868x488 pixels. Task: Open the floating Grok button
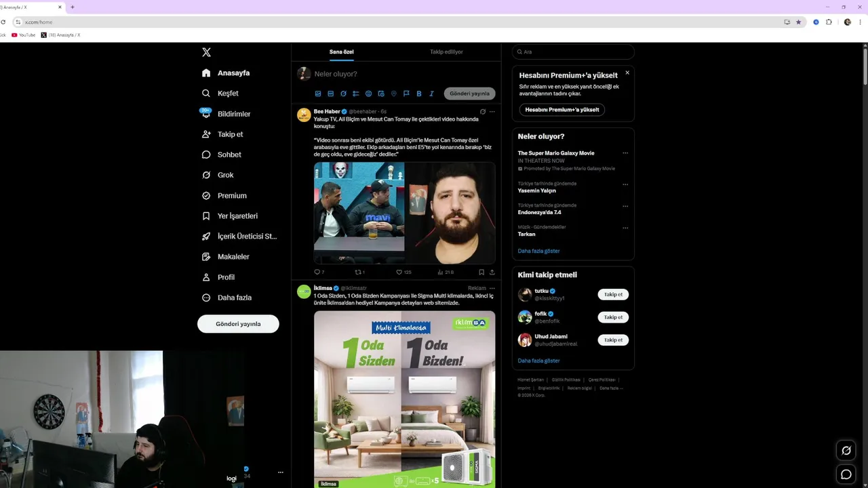846,450
